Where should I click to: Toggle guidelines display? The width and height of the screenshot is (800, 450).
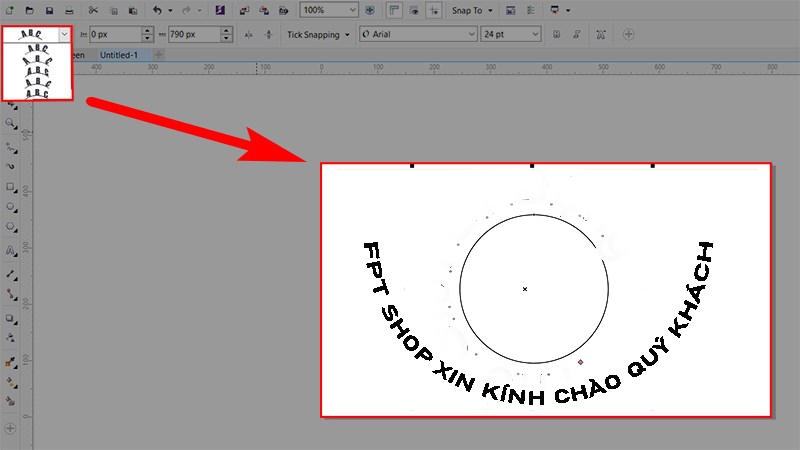(434, 10)
